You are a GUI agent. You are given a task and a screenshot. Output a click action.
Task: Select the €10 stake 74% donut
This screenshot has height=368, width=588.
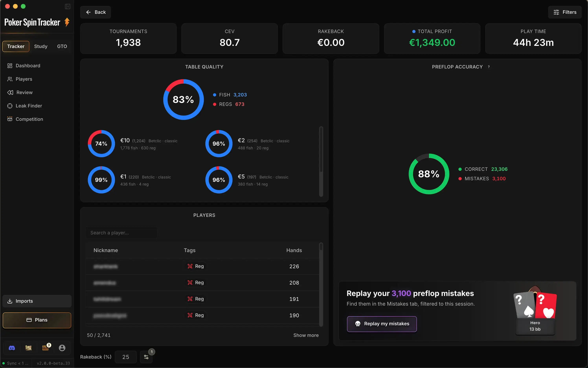tap(101, 144)
